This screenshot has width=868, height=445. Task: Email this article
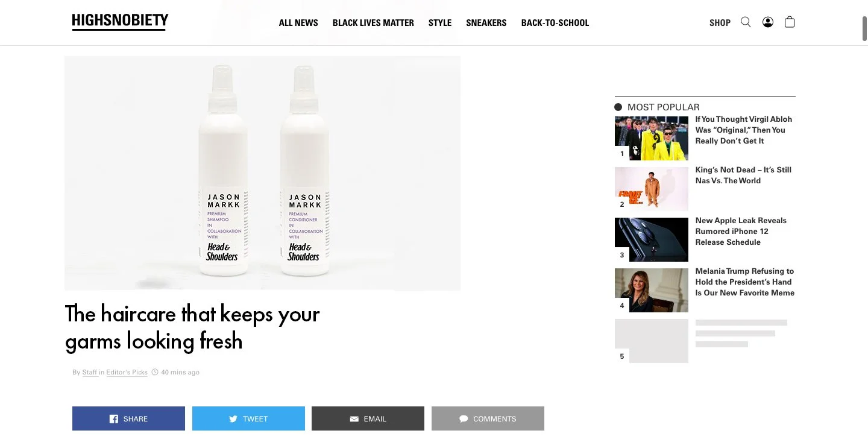368,418
